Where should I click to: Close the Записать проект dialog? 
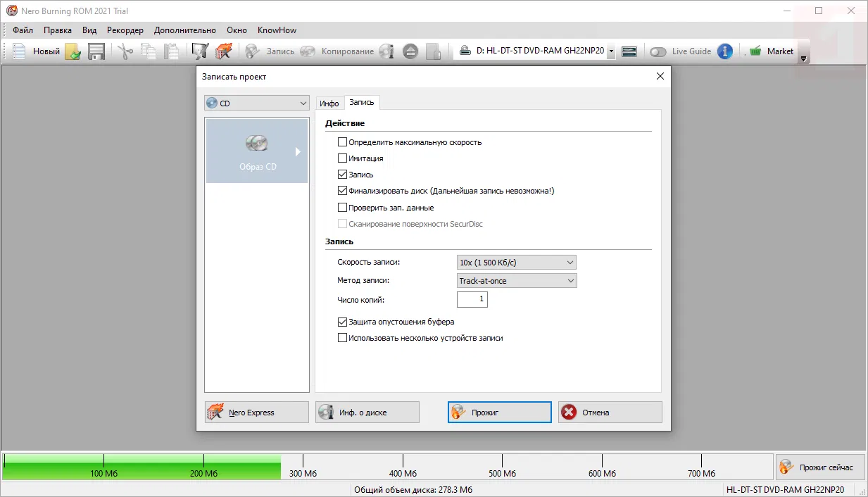tap(660, 77)
